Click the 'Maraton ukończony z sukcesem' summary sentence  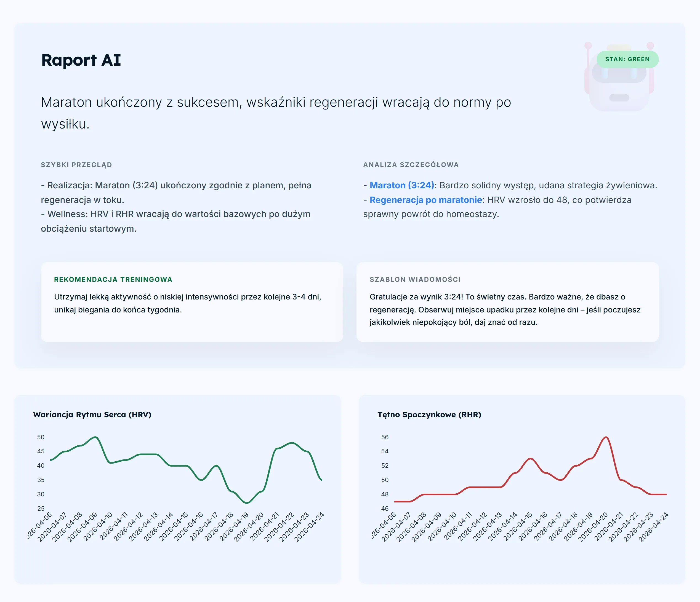[276, 113]
